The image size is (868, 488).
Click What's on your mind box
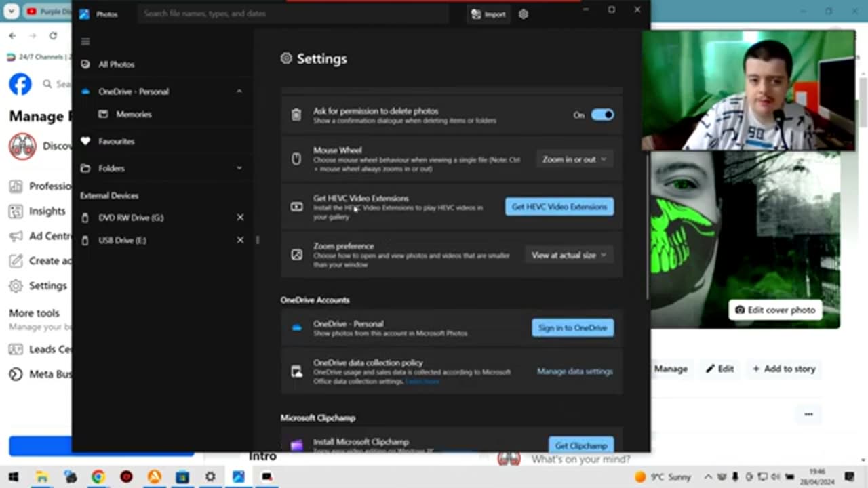coord(580,460)
